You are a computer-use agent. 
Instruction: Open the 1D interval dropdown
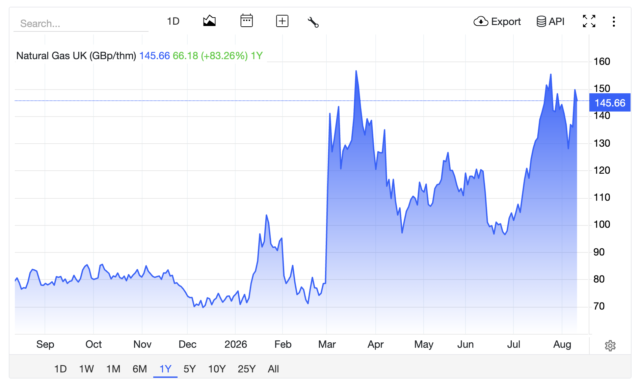(x=173, y=21)
